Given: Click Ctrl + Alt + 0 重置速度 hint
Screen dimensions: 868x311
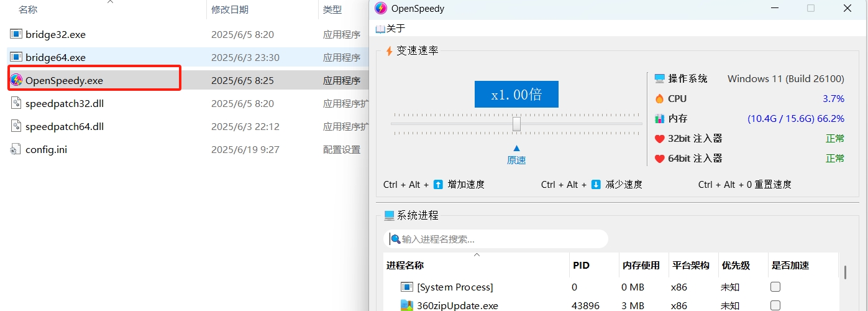Looking at the screenshot, I should (745, 184).
